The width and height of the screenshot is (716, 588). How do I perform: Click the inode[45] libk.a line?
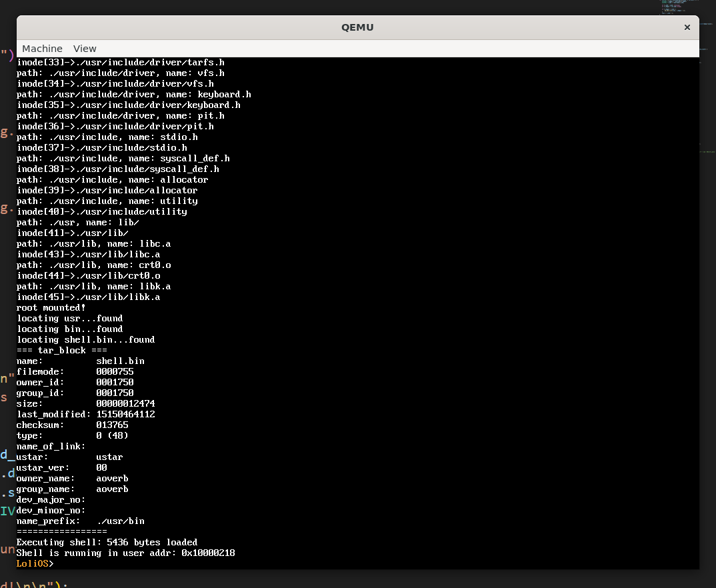[88, 297]
